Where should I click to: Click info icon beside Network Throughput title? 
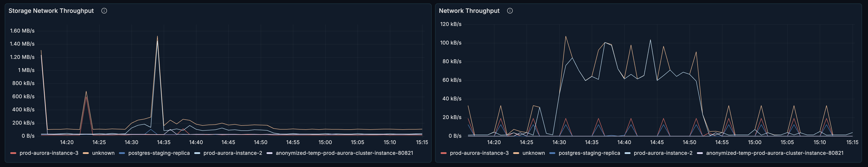[510, 11]
